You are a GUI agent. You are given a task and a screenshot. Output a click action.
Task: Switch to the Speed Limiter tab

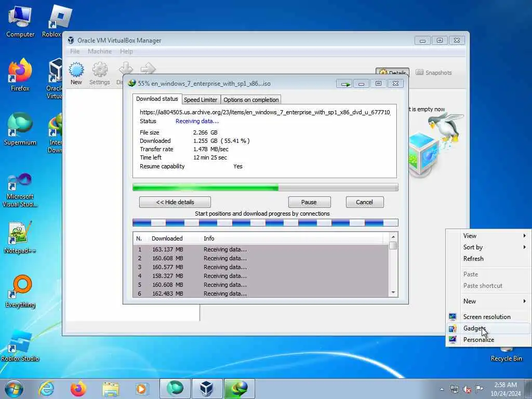click(201, 100)
